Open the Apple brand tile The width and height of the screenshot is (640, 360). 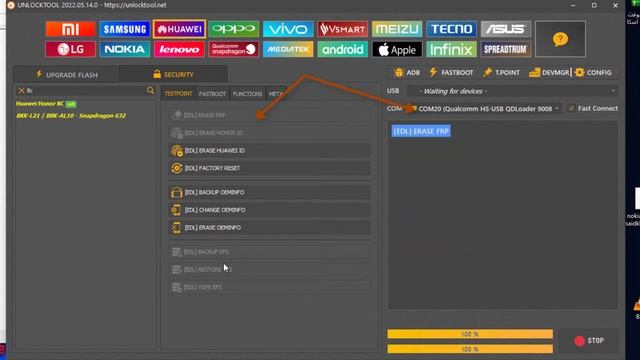(x=397, y=49)
